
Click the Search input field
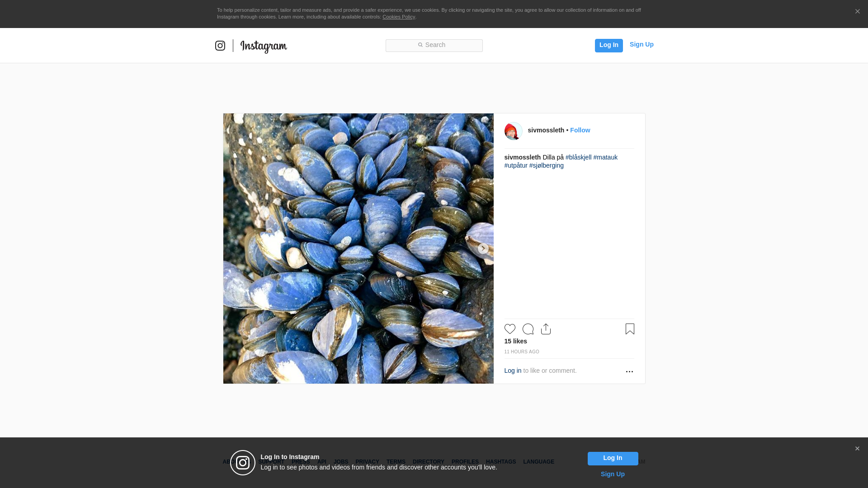click(x=434, y=45)
